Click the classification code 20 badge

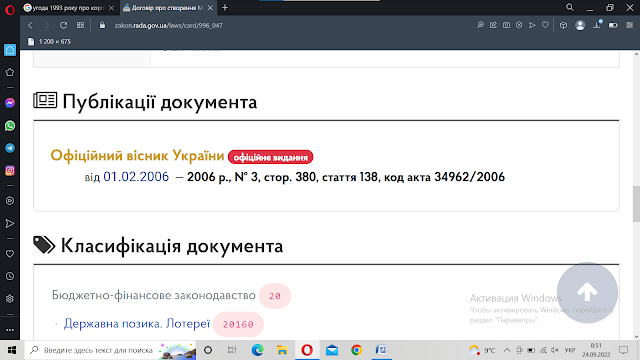point(275,296)
